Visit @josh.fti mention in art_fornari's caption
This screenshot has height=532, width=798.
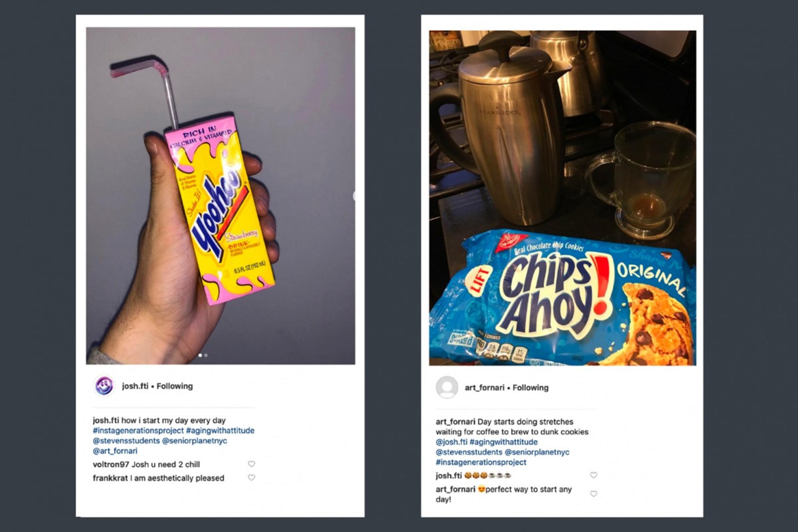click(x=452, y=442)
